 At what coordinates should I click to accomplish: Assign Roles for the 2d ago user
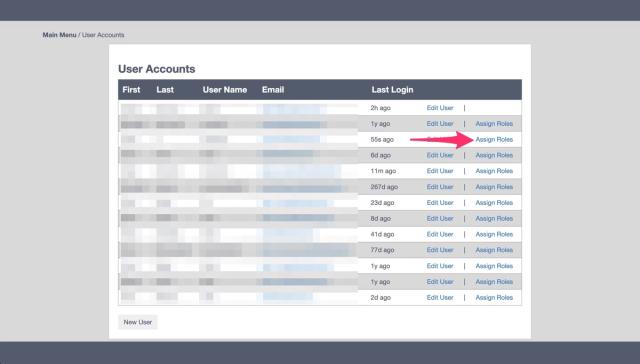[x=494, y=297]
